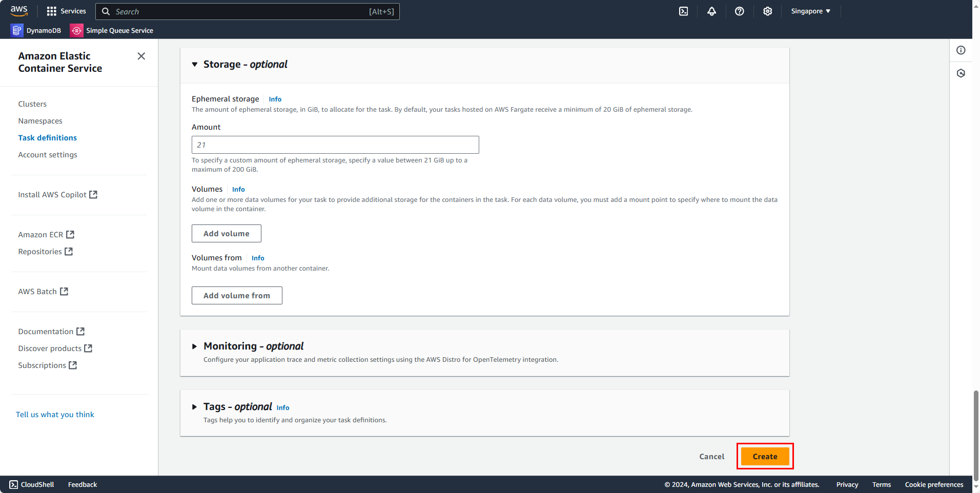
Task: Open the Services grid menu
Action: click(66, 11)
